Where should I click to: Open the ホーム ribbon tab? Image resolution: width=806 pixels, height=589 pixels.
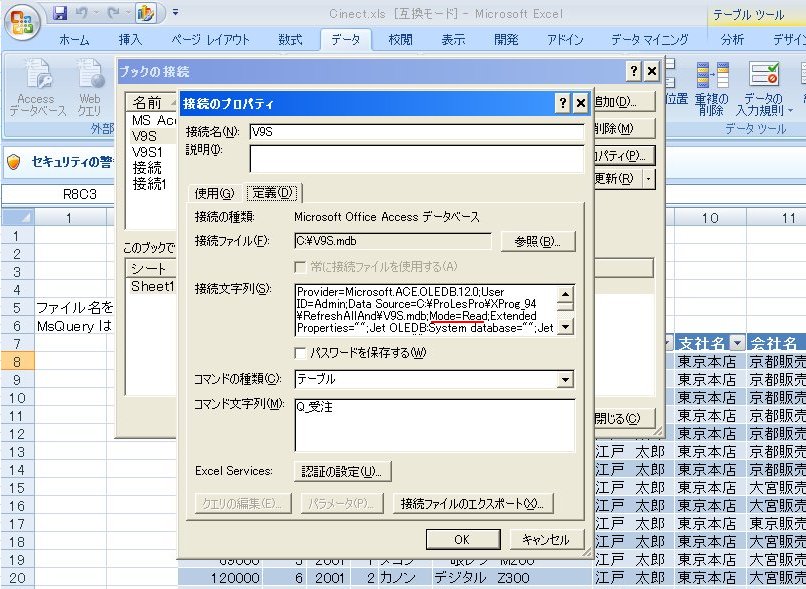tap(74, 40)
